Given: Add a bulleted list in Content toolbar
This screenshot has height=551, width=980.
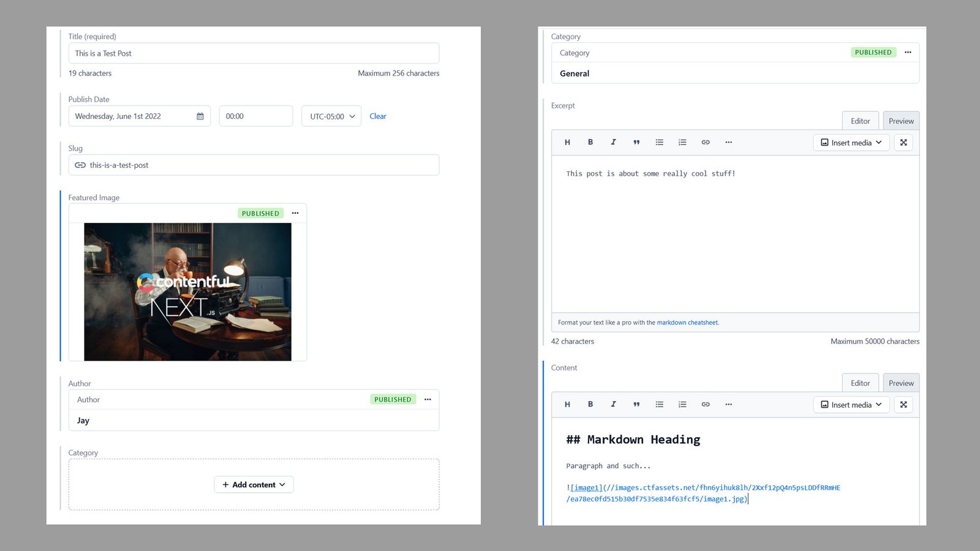Looking at the screenshot, I should (x=660, y=404).
